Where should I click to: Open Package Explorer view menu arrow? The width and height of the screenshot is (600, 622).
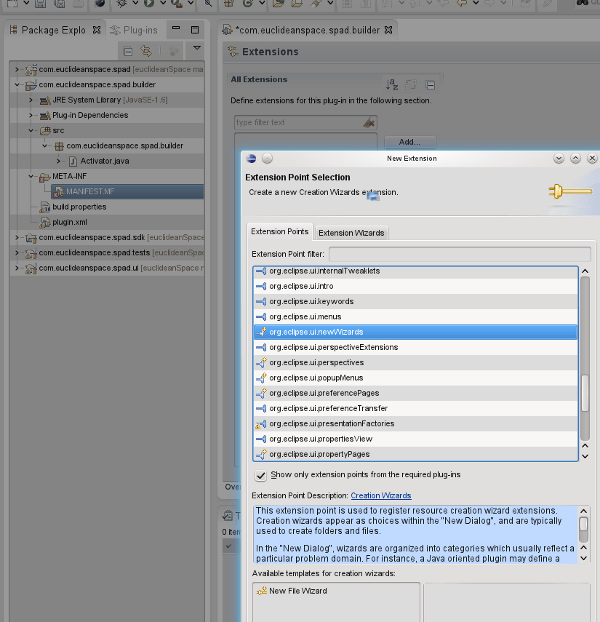pyautogui.click(x=197, y=48)
